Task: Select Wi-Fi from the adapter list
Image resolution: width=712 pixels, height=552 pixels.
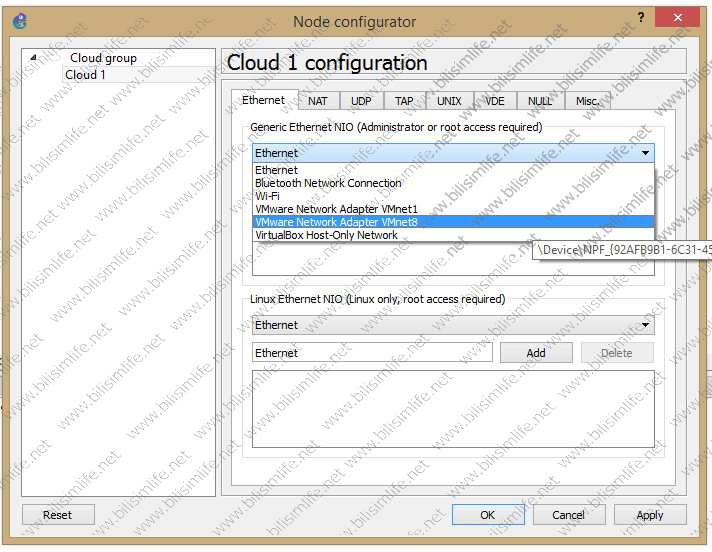Action: (267, 196)
